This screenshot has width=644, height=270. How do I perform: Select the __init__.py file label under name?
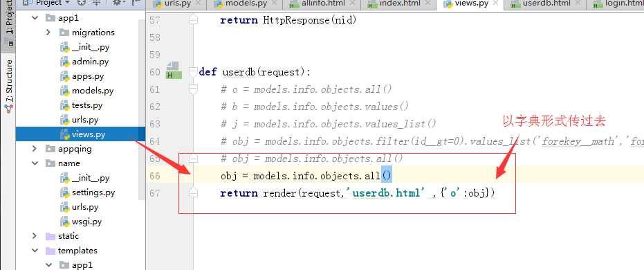(x=91, y=178)
